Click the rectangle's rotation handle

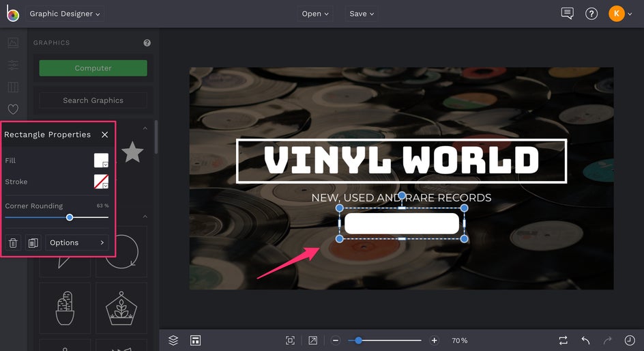tap(402, 195)
